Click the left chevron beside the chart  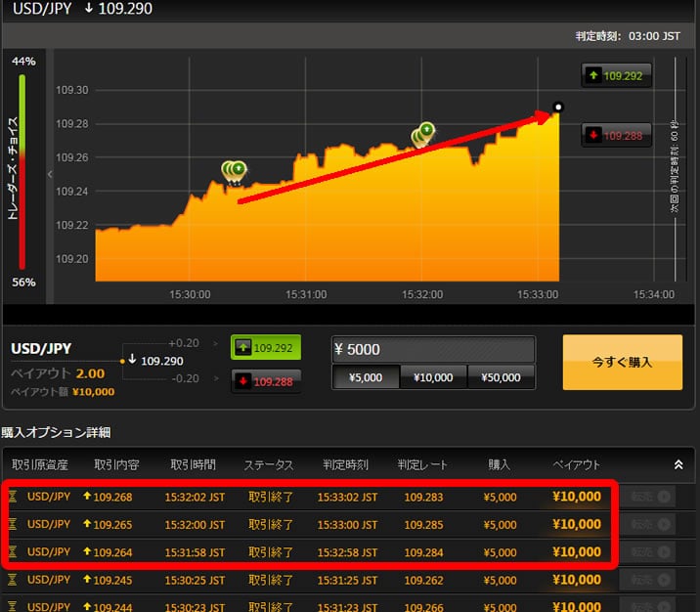(50, 174)
